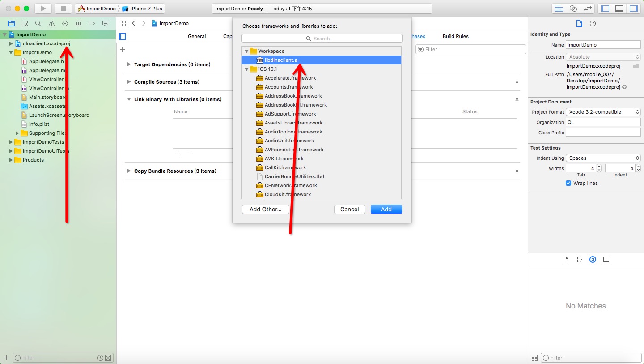Open the Symbol navigator
Viewport: 644px width, 364px height.
tap(25, 23)
